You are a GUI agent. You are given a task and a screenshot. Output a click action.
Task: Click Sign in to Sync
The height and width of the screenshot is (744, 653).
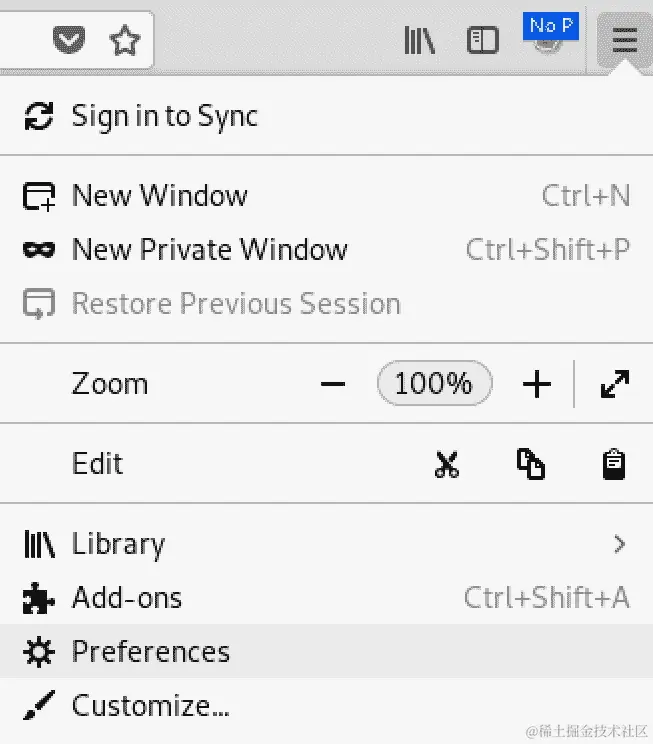[x=326, y=116]
